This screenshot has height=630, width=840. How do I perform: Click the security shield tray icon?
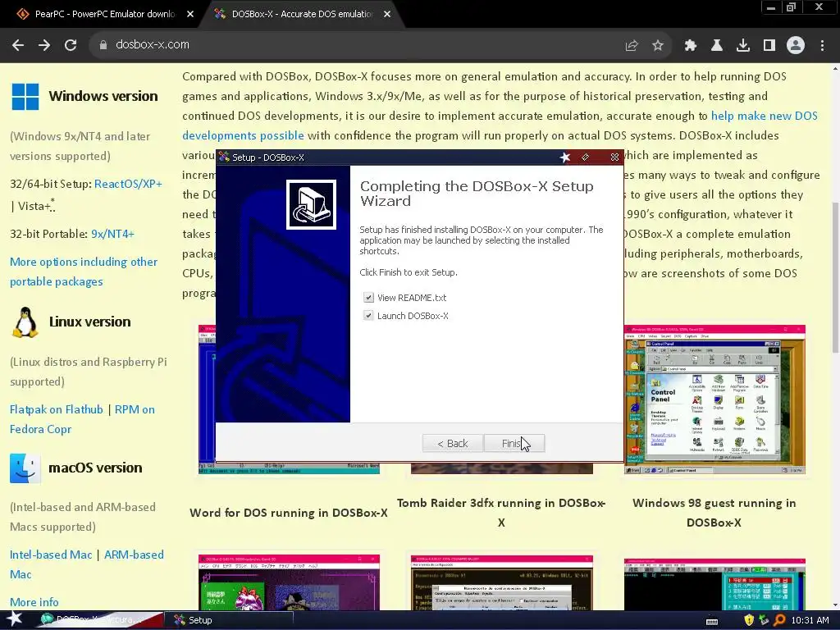[x=749, y=620]
